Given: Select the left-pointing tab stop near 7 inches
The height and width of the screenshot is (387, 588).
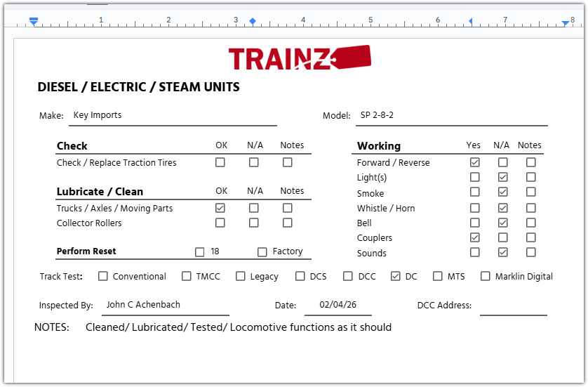Looking at the screenshot, I should (x=470, y=21).
